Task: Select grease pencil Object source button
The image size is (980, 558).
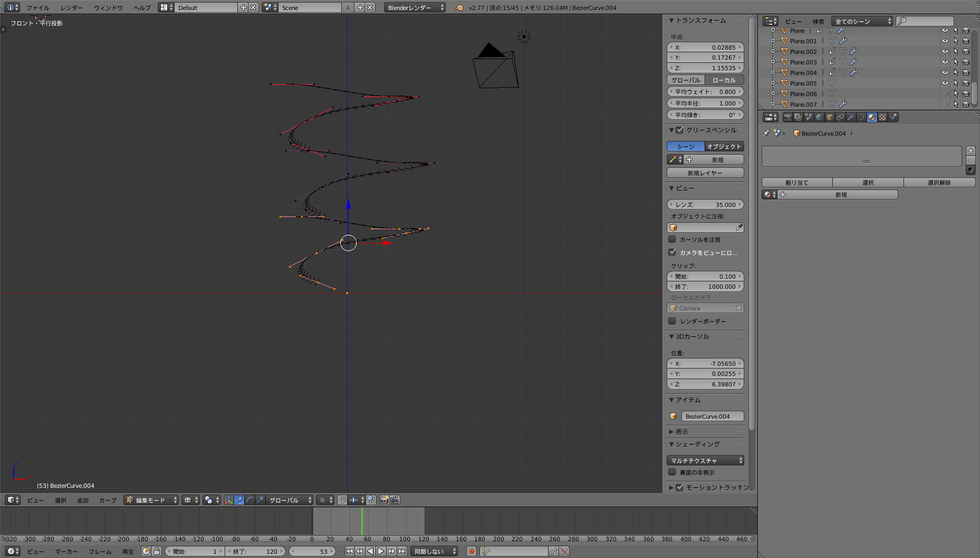Action: pyautogui.click(x=724, y=146)
